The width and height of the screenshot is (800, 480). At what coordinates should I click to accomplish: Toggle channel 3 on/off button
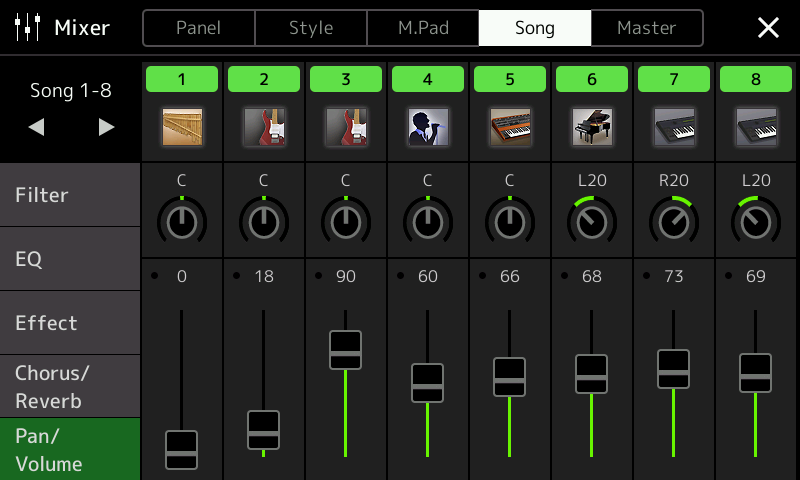346,79
